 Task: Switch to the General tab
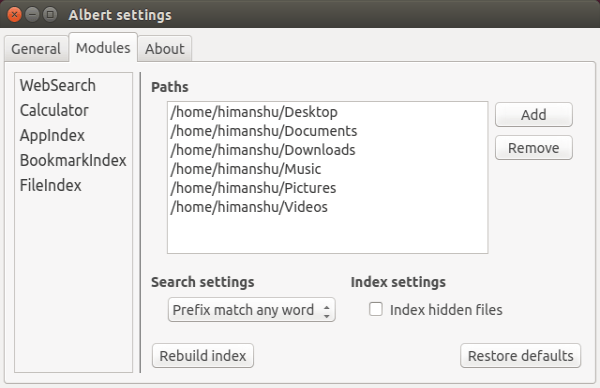[36, 49]
